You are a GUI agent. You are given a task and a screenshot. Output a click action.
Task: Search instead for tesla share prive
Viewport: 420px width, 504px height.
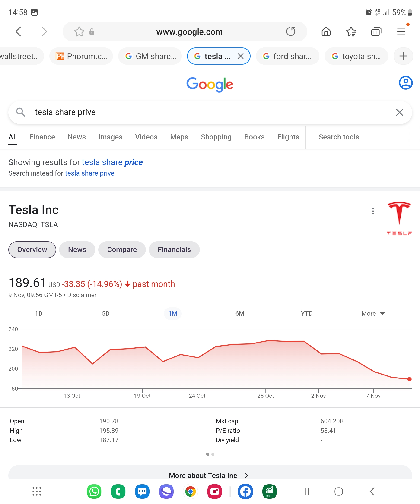pos(89,173)
